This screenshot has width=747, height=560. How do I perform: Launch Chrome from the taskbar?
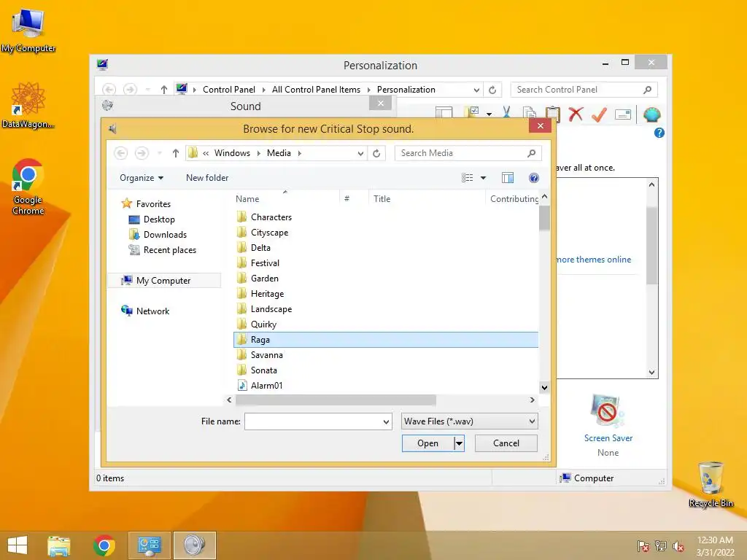click(x=104, y=545)
